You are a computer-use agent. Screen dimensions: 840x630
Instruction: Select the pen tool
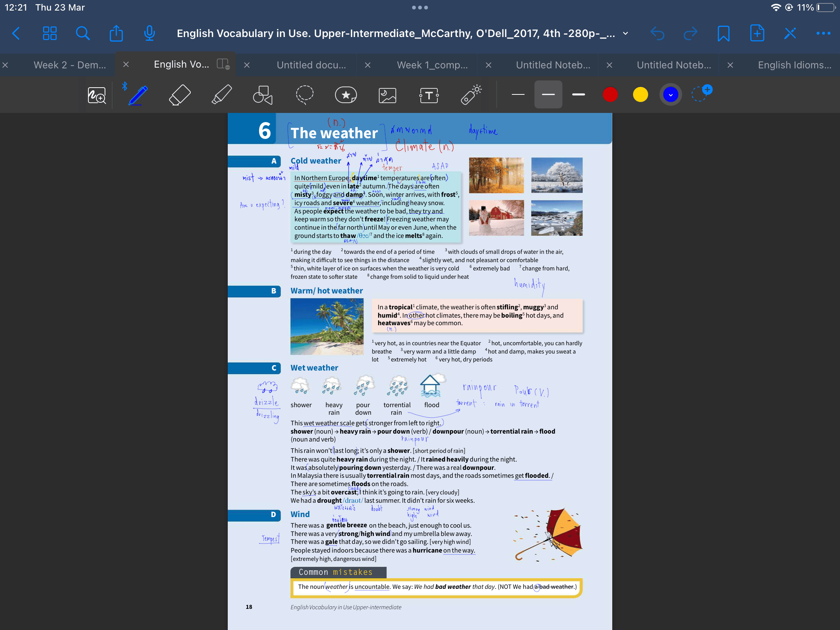coord(138,95)
